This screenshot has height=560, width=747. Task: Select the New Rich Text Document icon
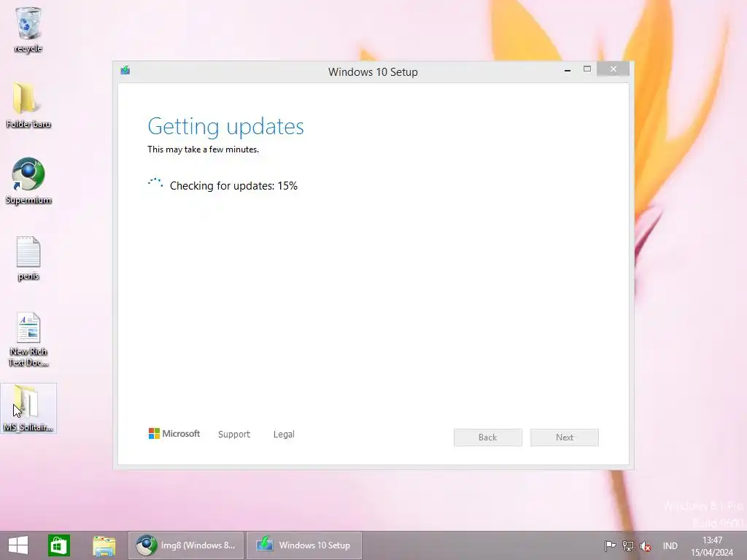pyautogui.click(x=28, y=339)
